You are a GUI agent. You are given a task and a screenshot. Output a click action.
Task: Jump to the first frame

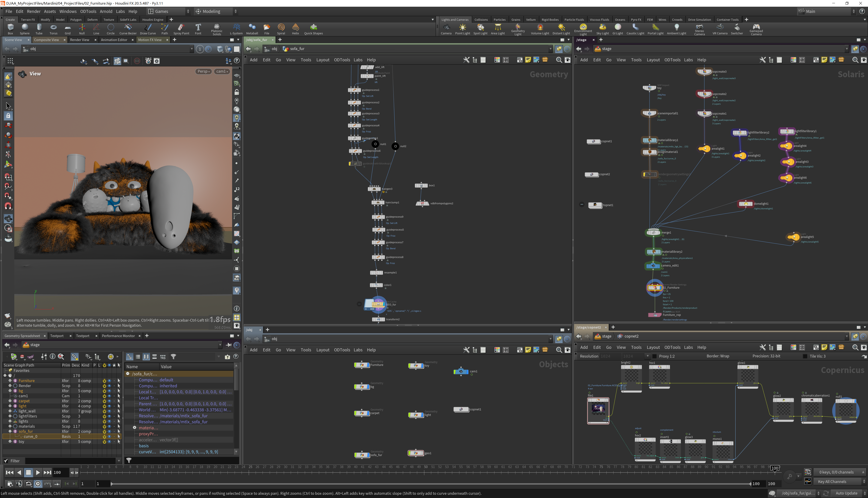point(10,473)
